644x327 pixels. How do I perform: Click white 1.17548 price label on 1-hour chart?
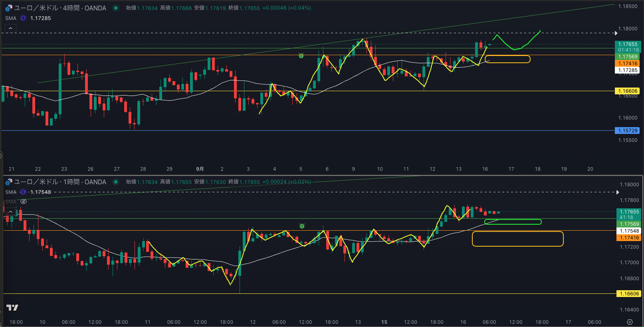click(629, 231)
